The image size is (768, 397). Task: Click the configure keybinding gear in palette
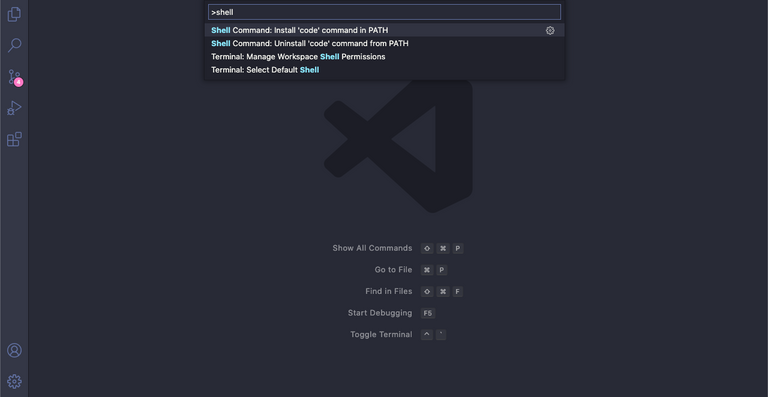click(x=550, y=30)
